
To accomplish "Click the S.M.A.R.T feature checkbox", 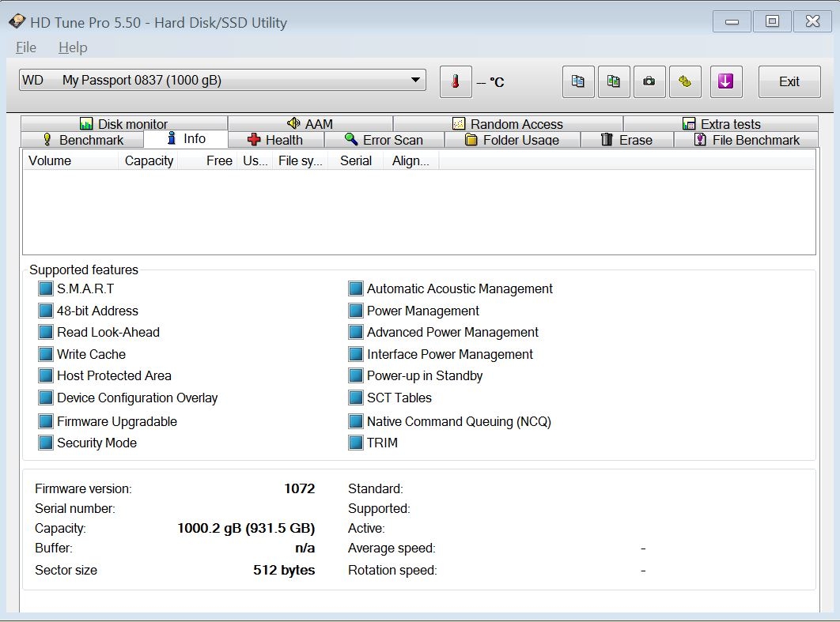I will pos(46,289).
